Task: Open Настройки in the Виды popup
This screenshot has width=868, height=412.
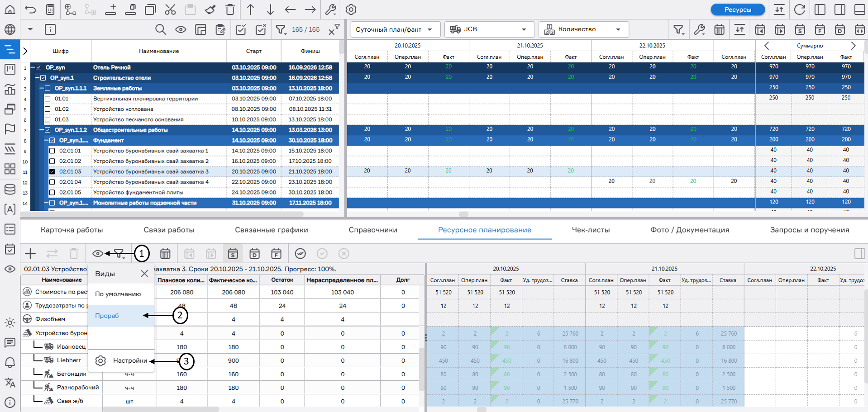Action: click(x=129, y=360)
